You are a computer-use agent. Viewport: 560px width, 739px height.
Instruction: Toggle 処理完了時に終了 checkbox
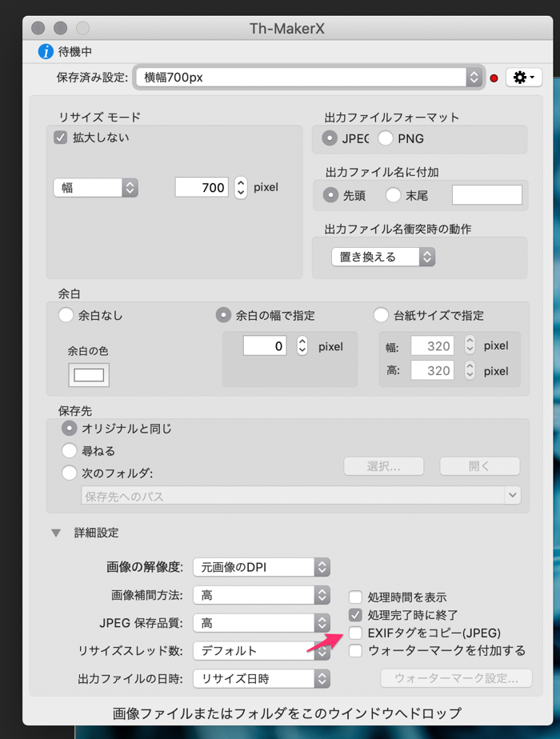(x=356, y=615)
